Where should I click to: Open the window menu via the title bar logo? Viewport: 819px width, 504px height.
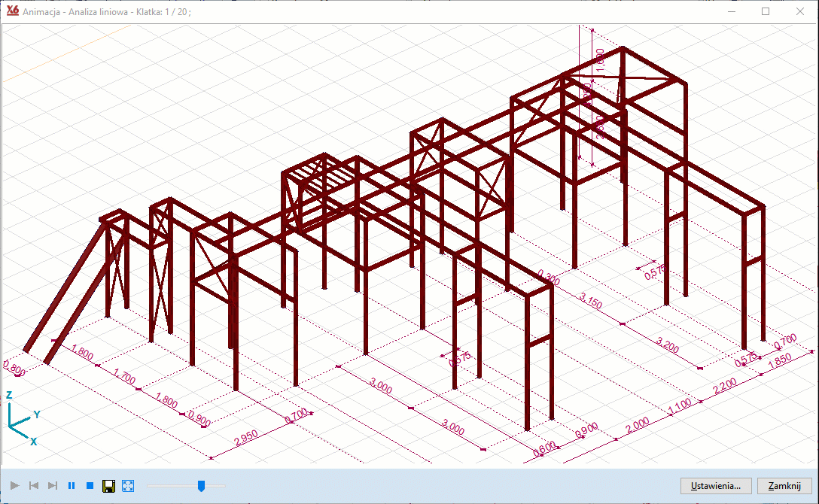pos(12,11)
